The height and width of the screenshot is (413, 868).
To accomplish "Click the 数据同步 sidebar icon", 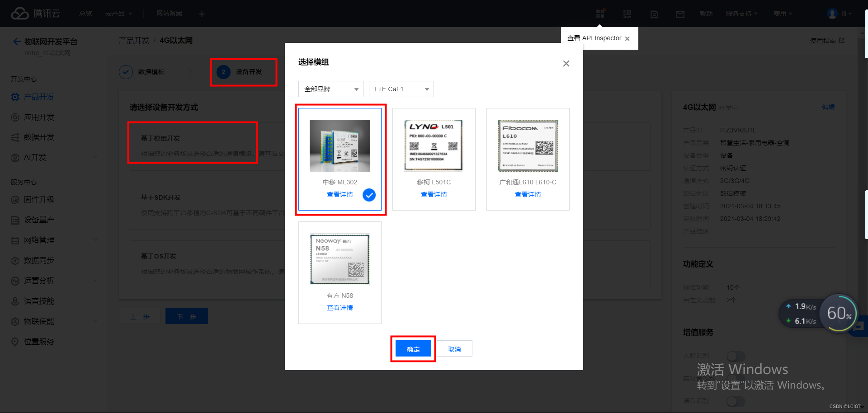I will click(15, 260).
